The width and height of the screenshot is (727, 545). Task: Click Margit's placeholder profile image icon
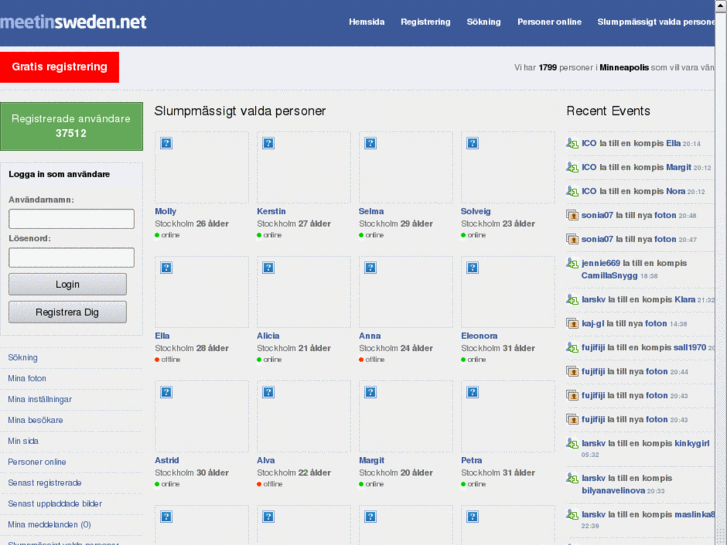(370, 392)
